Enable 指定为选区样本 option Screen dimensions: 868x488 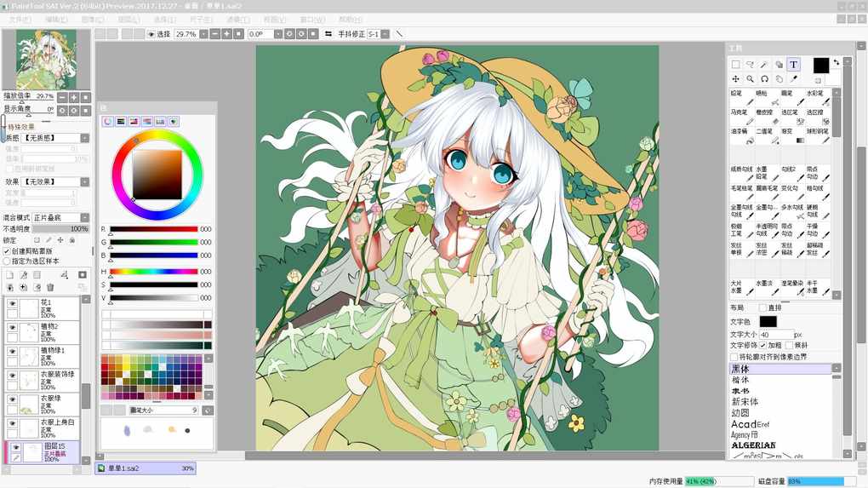point(7,261)
